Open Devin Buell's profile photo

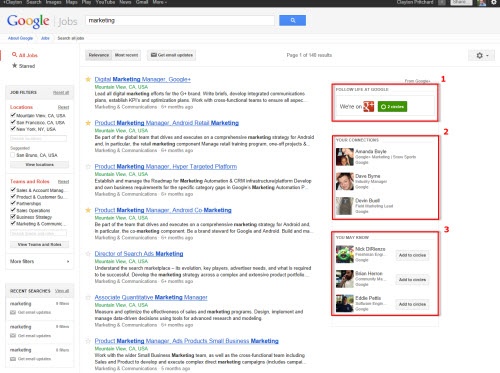coord(344,206)
